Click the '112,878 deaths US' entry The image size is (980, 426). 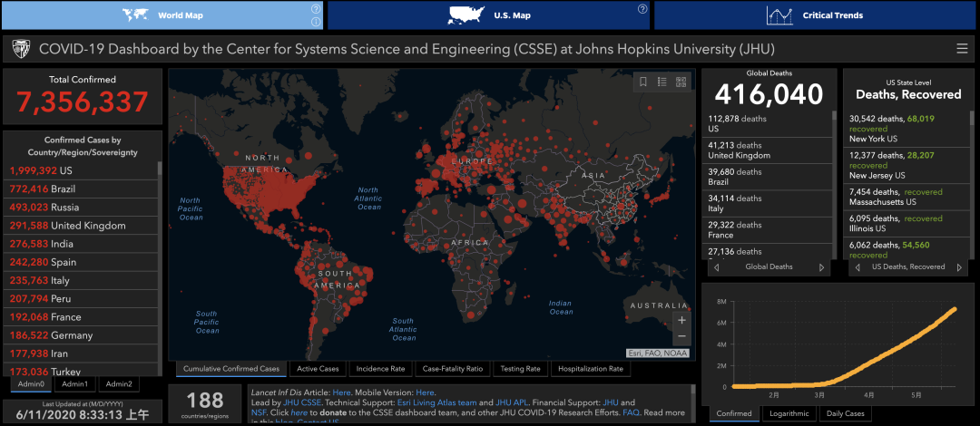tap(768, 123)
